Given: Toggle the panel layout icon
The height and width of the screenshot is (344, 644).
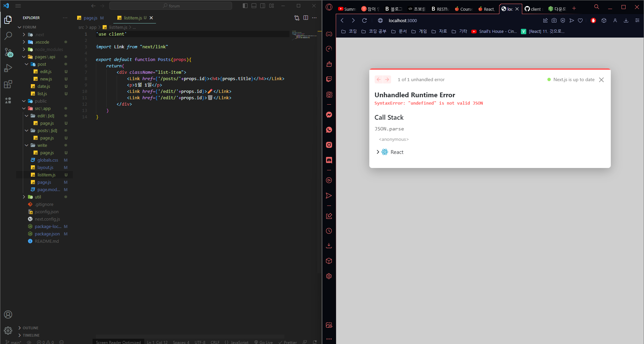Looking at the screenshot, I should pyautogui.click(x=254, y=6).
